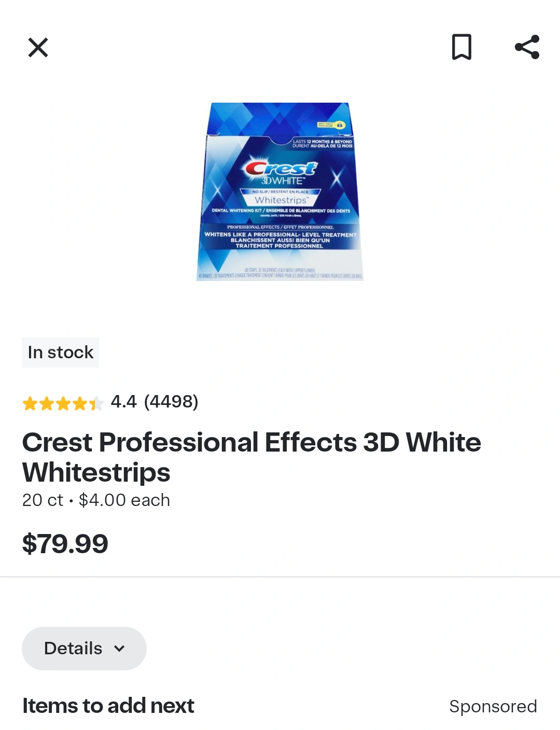Share this product via the share icon
This screenshot has width=560, height=730.
527,47
